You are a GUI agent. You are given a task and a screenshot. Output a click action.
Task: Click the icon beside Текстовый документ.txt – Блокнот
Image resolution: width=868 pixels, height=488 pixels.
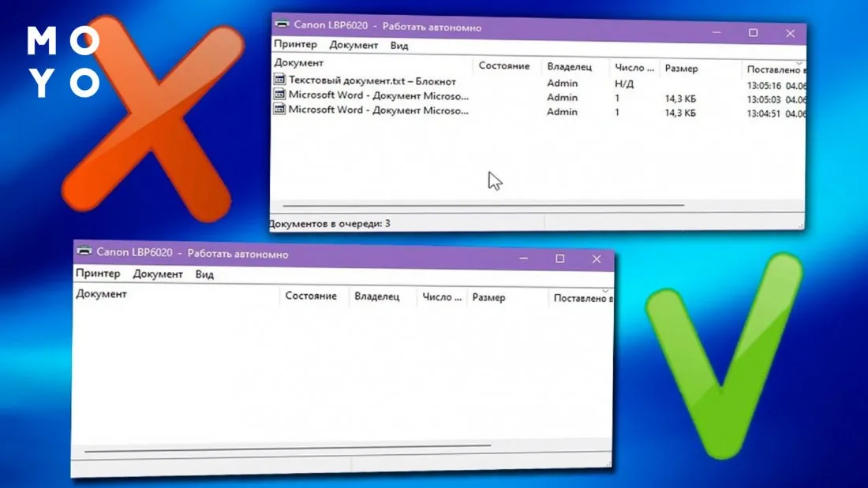[279, 80]
